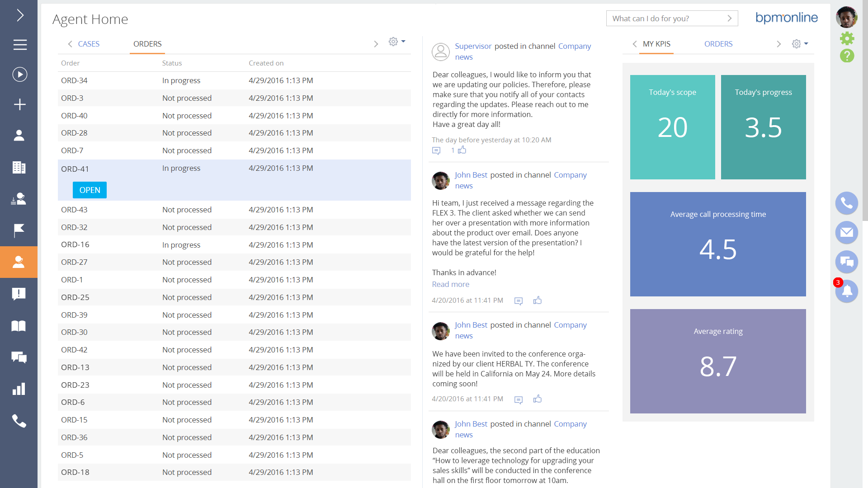Like the HERBAL TY conference post

[537, 399]
